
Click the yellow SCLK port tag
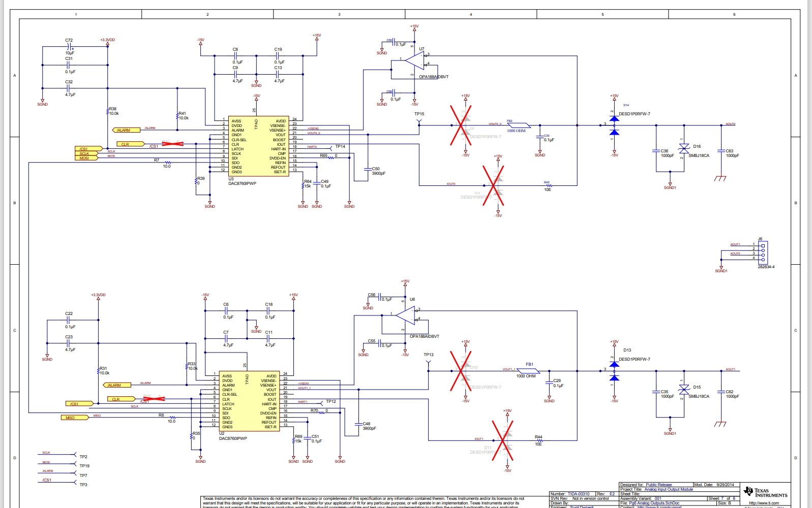[x=84, y=153]
